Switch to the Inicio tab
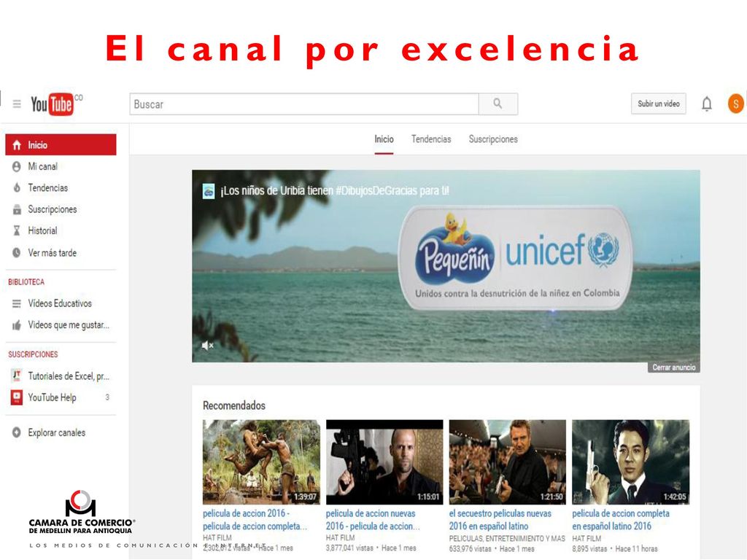 pos(384,139)
